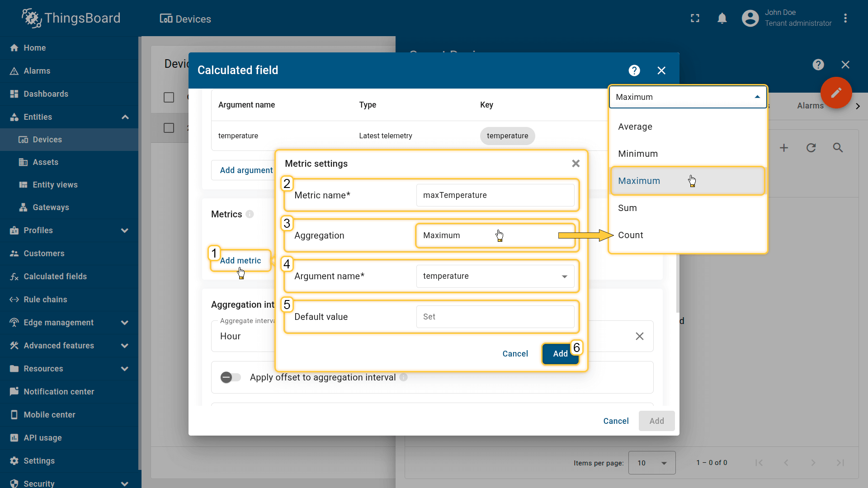
Task: Choose Count from aggregation list
Action: coord(630,235)
